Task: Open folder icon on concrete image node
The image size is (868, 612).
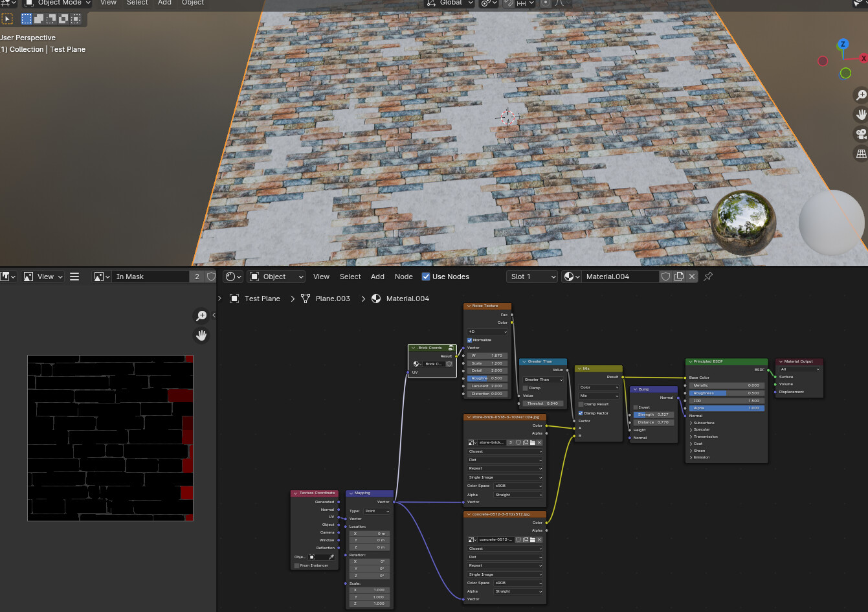Action: (532, 539)
